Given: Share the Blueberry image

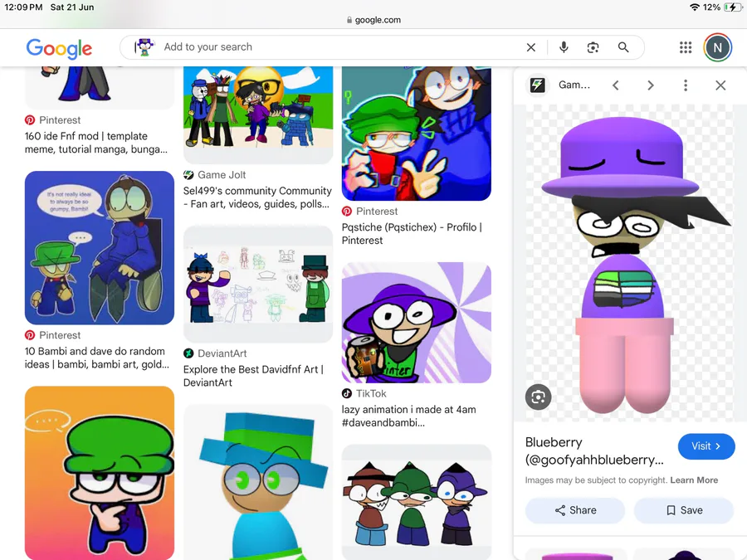Looking at the screenshot, I should pos(575,510).
